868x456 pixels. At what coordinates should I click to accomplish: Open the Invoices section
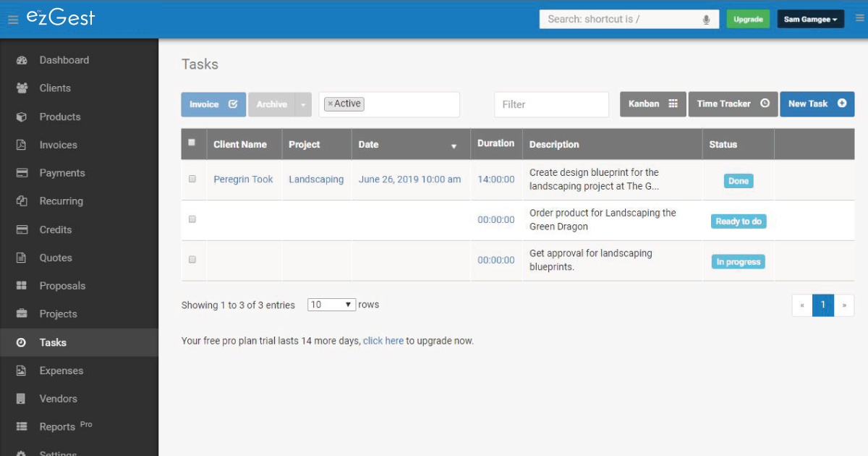click(58, 145)
